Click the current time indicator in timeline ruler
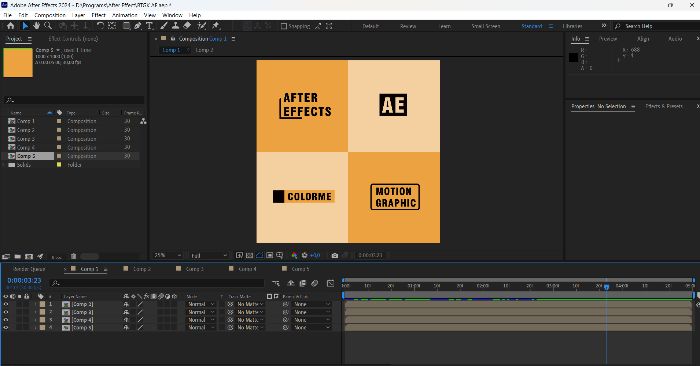Viewport: 700px width, 366px height. (x=607, y=287)
